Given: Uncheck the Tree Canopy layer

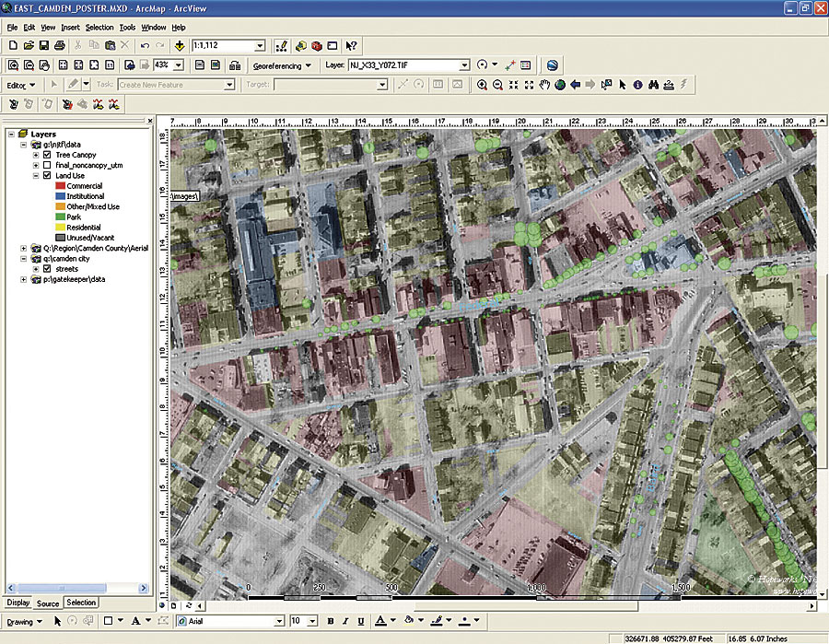Looking at the screenshot, I should (47, 155).
